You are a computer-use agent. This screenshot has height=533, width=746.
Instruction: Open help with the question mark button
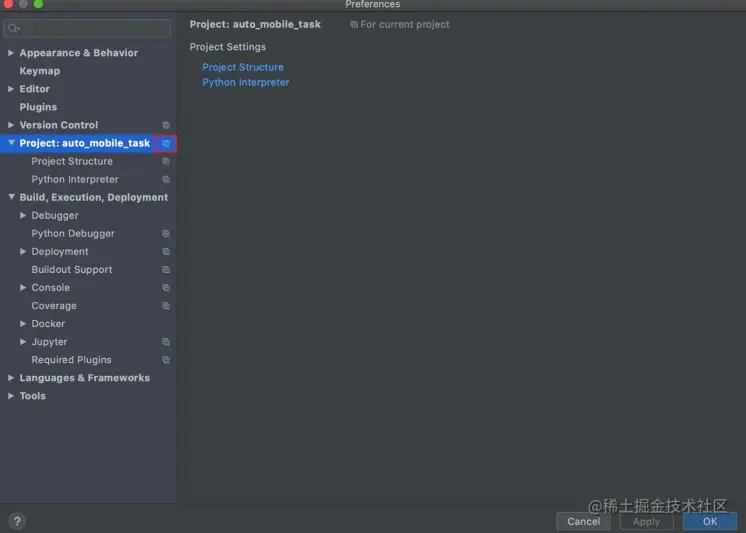(17, 521)
